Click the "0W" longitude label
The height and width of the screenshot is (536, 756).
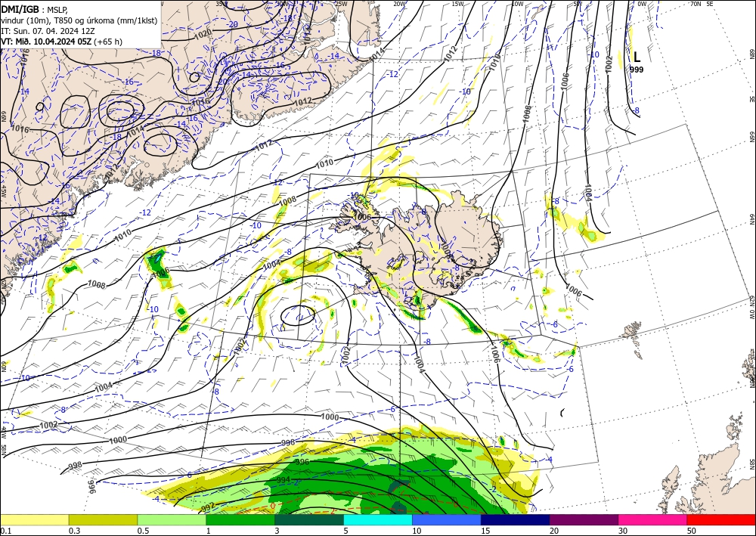[642, 3]
